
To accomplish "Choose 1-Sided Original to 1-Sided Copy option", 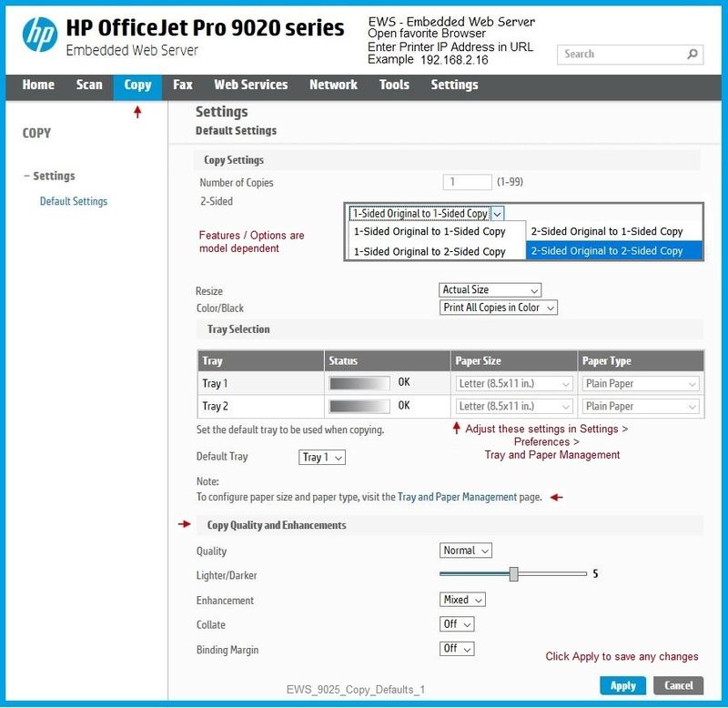I will 430,232.
